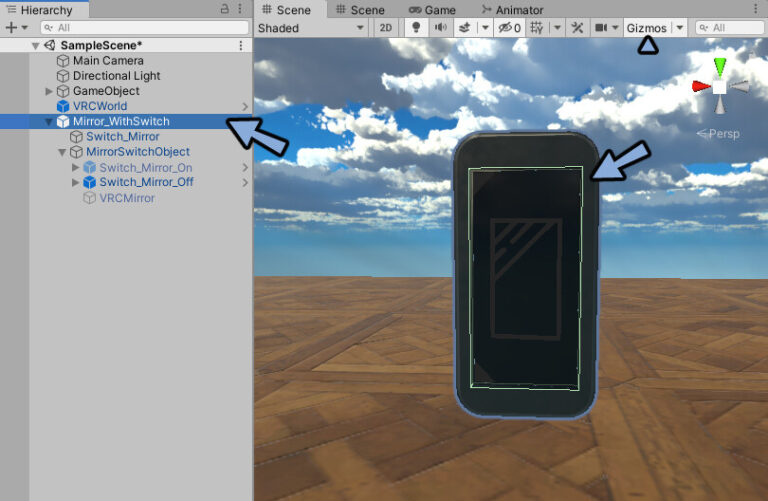Click the Gizmos button
The image size is (768, 501).
pos(647,28)
